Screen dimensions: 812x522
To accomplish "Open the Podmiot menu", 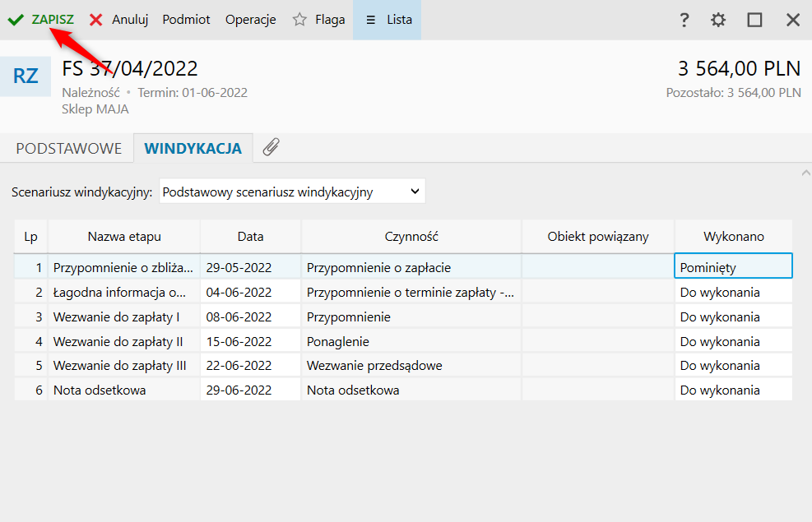I will click(x=186, y=20).
